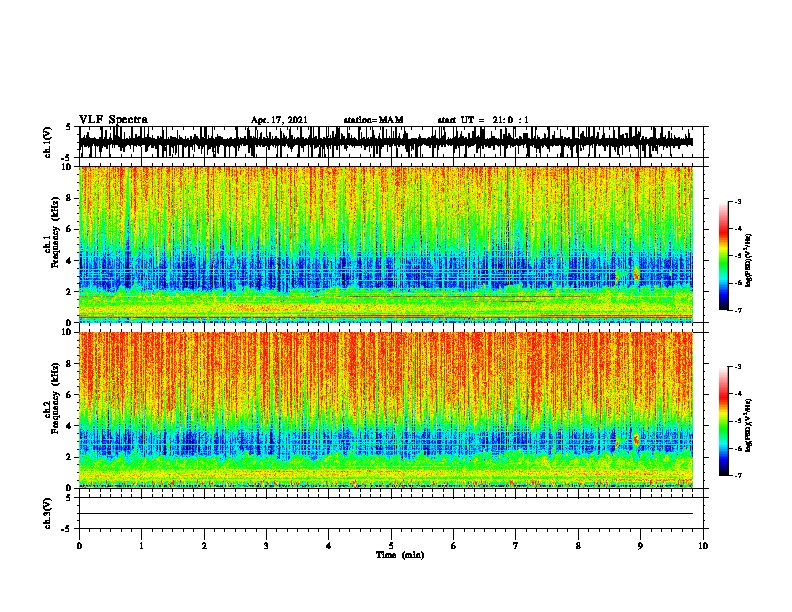Click the ch.1 color scale bar

click(723, 256)
